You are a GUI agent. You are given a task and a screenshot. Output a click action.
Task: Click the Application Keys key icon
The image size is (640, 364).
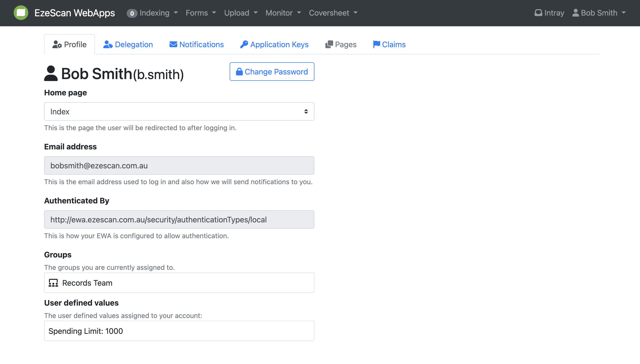(x=244, y=45)
